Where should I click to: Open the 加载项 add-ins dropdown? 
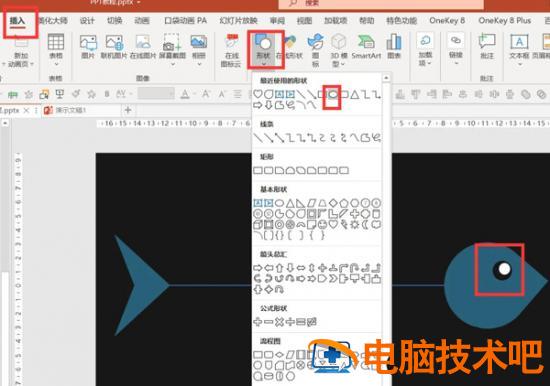click(x=425, y=49)
